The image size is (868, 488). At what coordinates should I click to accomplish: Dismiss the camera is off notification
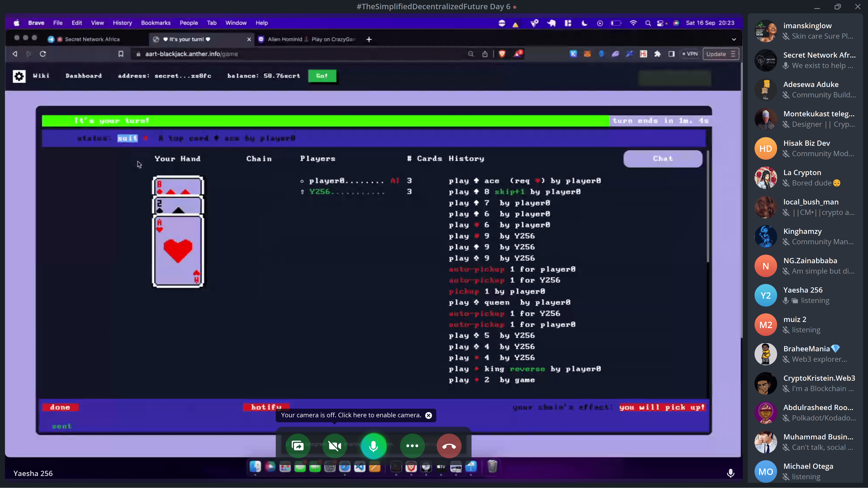(429, 415)
